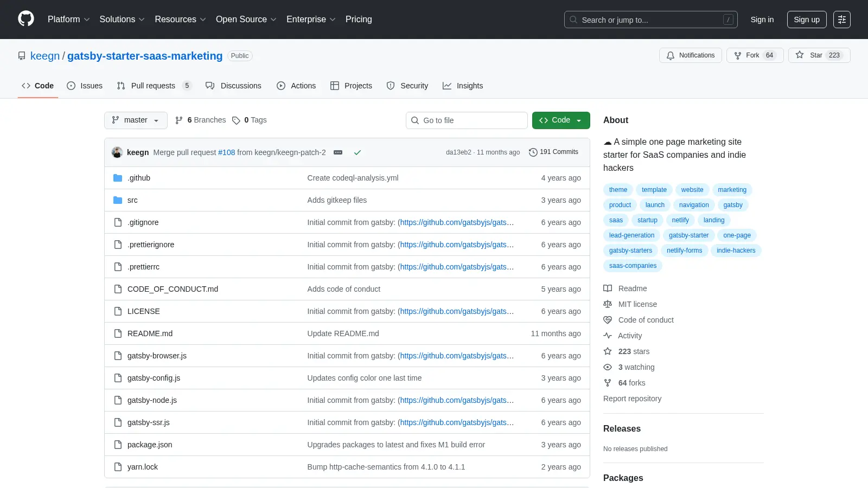Click the Sign in link
Viewport: 868px width, 488px height.
click(x=762, y=20)
